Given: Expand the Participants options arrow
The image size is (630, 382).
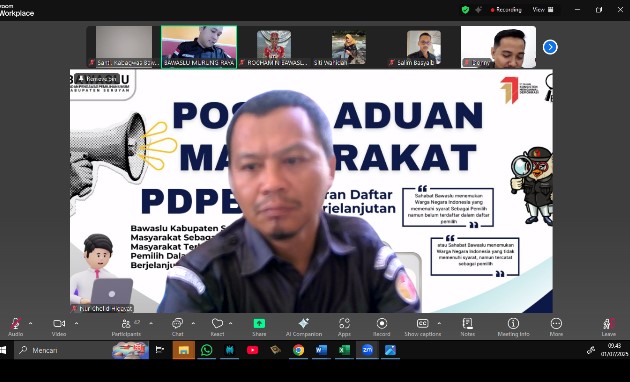Looking at the screenshot, I should (x=151, y=323).
